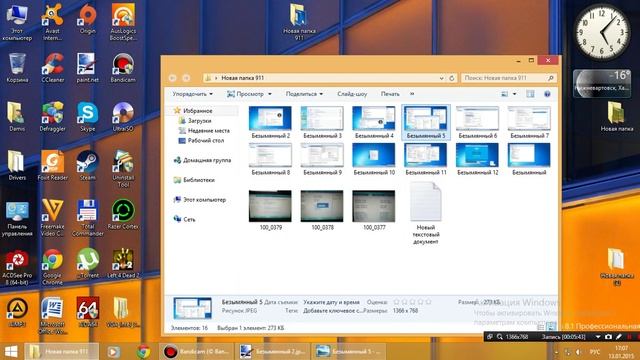Refresh the Новая папка 911 folder view
Screen dimensions: 640x360
tap(451, 78)
